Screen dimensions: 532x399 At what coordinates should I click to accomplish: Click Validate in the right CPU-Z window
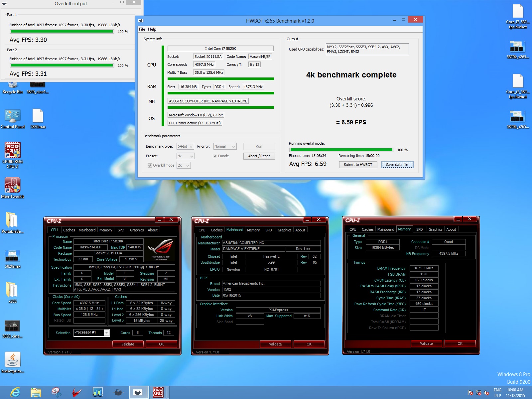click(426, 343)
